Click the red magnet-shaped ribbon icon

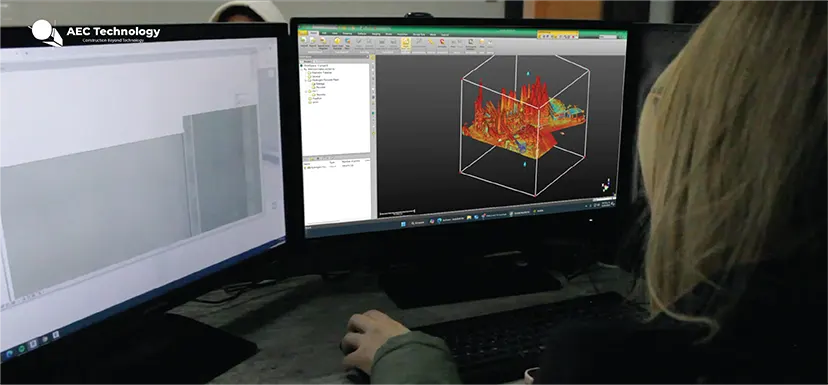[442, 41]
